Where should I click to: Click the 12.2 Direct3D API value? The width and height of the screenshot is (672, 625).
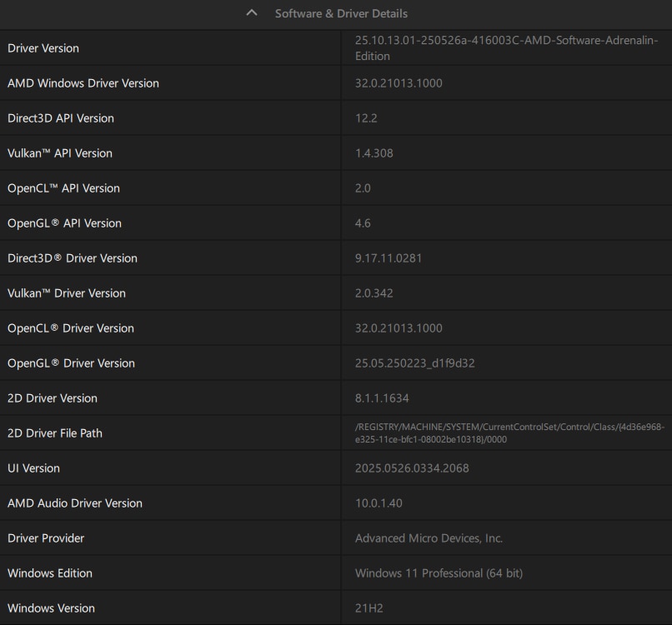coord(366,118)
